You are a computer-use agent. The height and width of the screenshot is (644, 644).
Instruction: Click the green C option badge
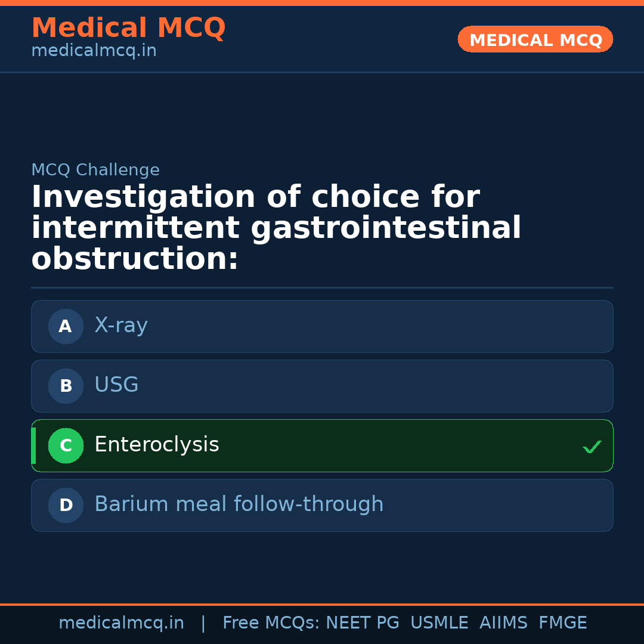click(66, 445)
